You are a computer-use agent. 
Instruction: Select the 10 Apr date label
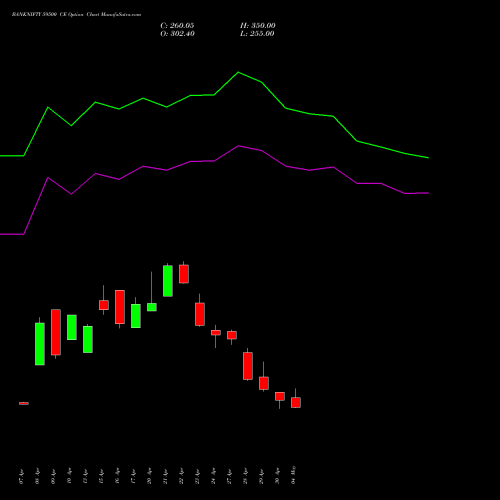[70, 477]
